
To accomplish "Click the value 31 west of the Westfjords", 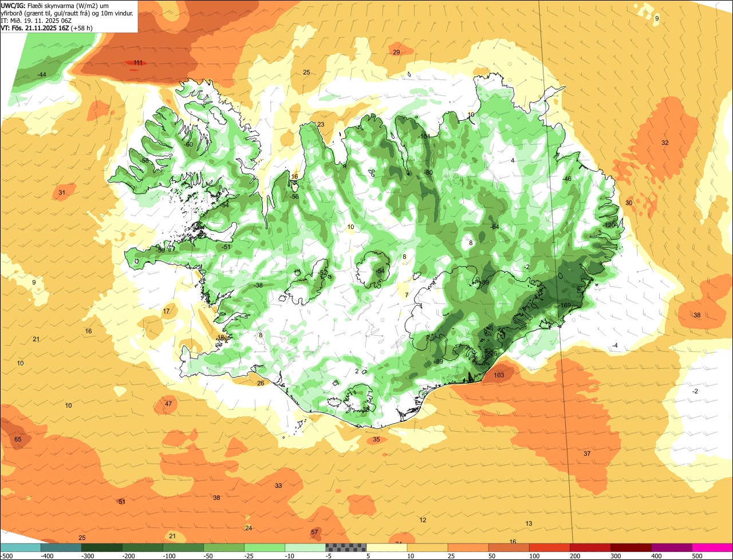I will click(62, 193).
